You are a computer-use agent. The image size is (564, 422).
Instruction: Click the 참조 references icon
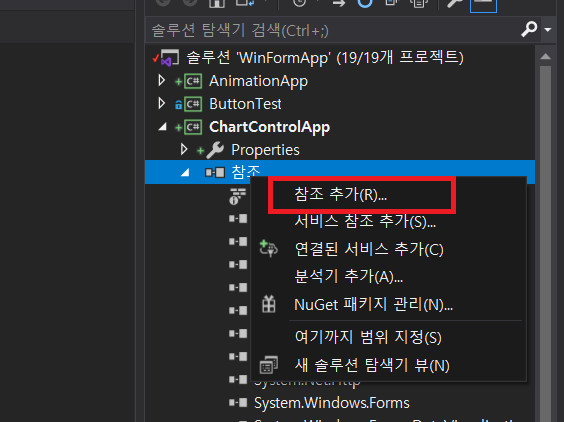(215, 173)
